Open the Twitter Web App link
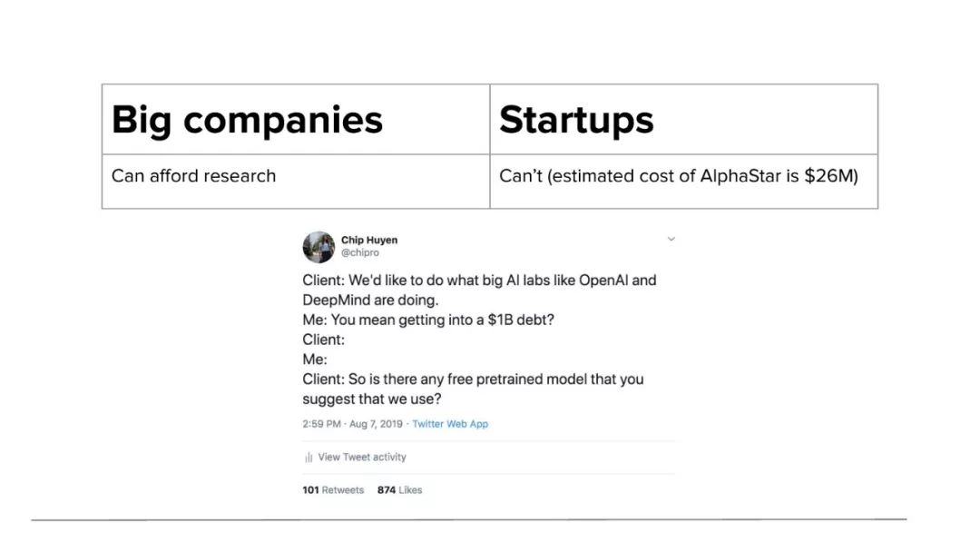 450,424
